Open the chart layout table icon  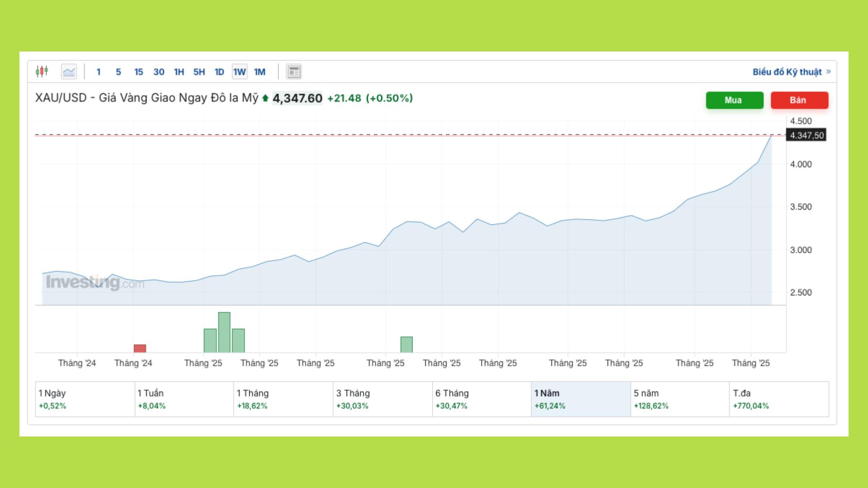pyautogui.click(x=294, y=71)
